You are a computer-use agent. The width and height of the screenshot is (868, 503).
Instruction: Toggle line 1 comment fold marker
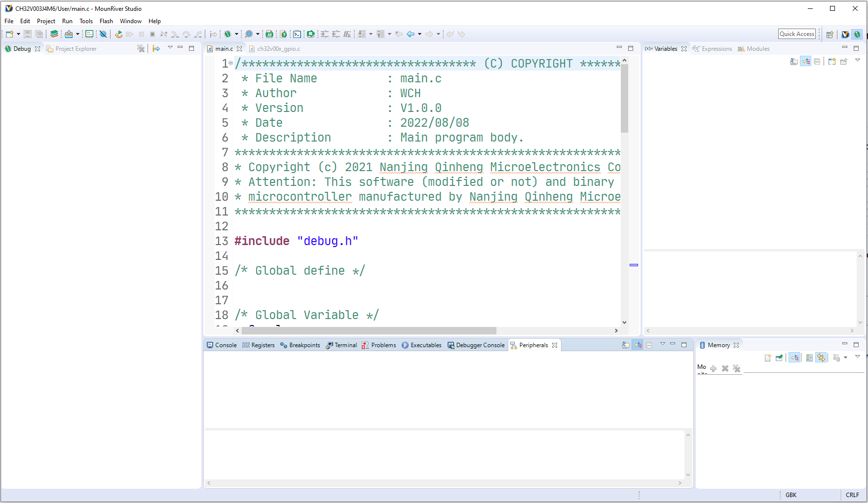[231, 63]
